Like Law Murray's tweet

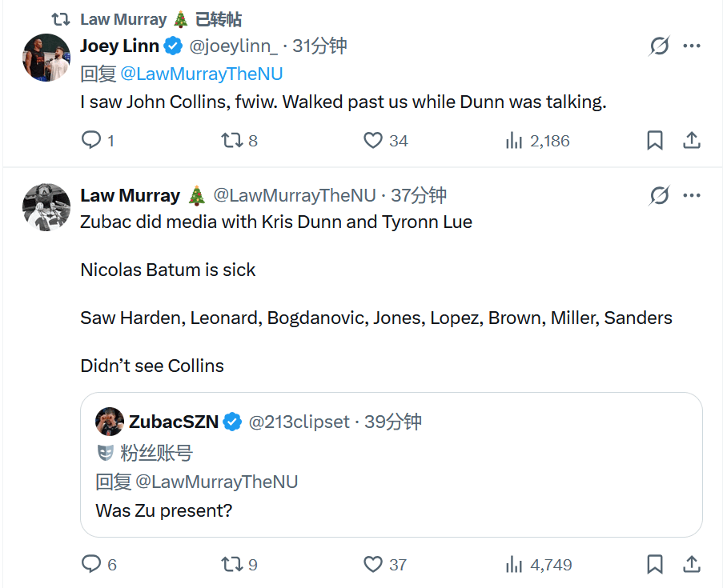[373, 565]
